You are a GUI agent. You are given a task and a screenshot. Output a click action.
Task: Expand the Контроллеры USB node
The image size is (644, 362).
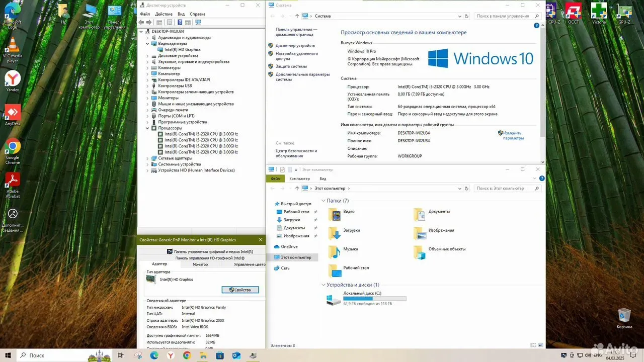(148, 86)
